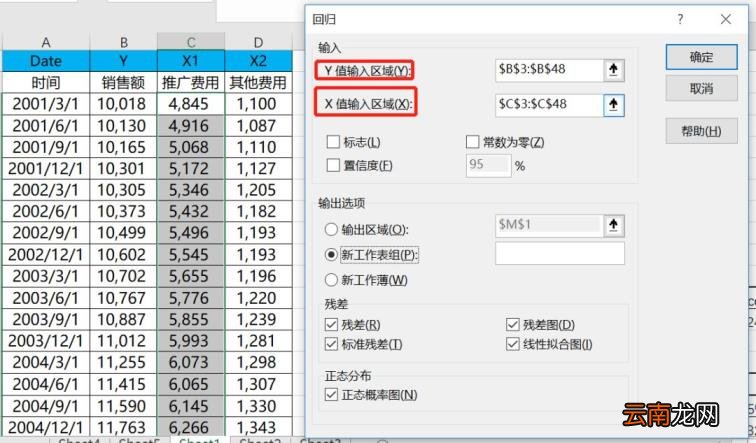Uncheck the 残差图(D) checkbox

coord(513,324)
